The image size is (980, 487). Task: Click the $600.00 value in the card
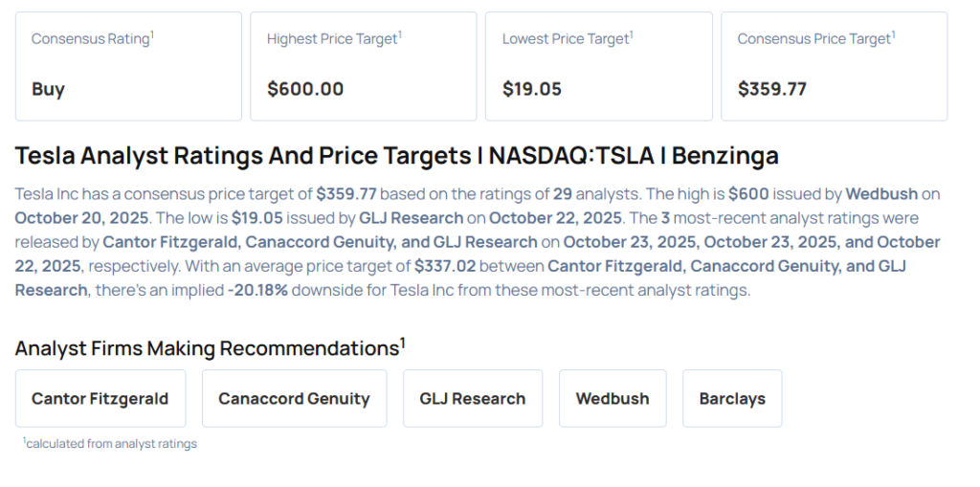click(x=305, y=89)
